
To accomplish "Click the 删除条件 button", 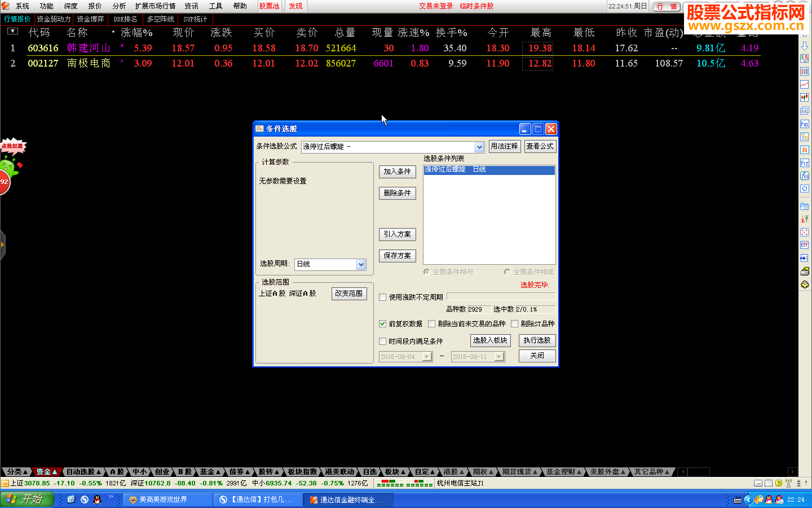I will point(398,193).
